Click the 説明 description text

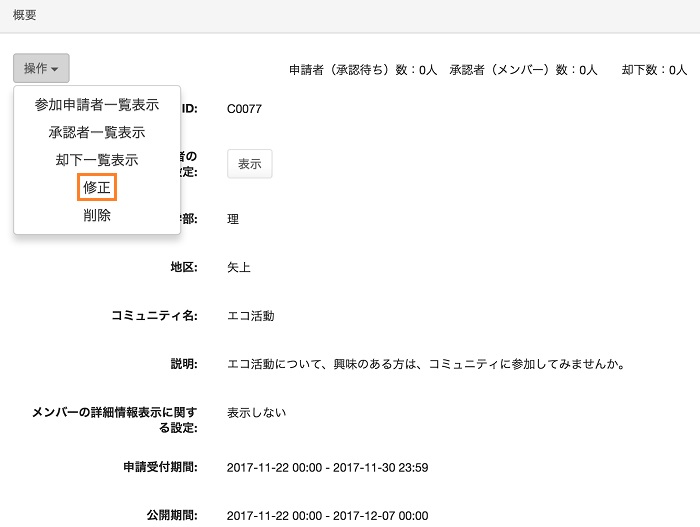[425, 364]
